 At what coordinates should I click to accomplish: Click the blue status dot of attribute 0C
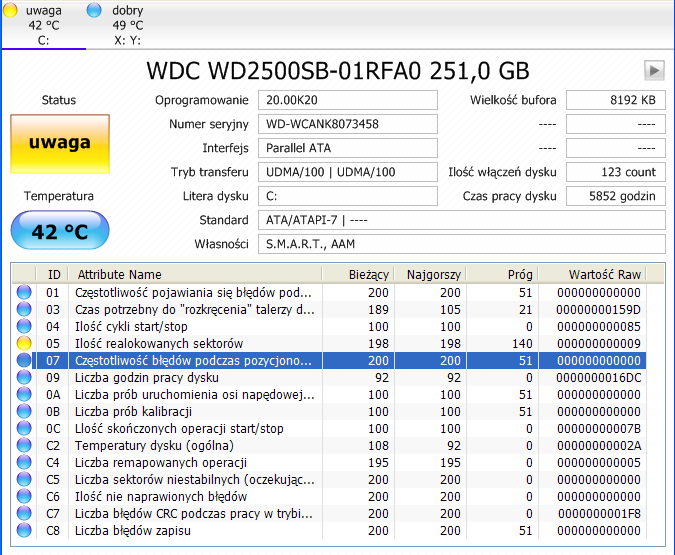coord(24,428)
